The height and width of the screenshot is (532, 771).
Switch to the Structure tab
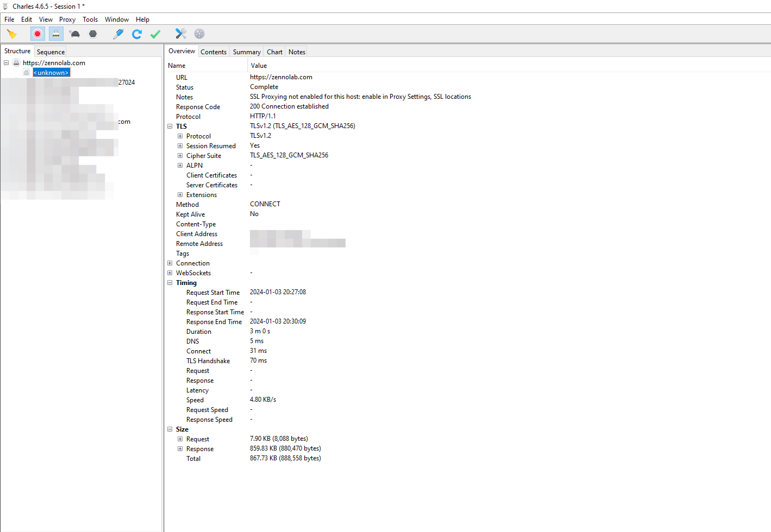[17, 51]
